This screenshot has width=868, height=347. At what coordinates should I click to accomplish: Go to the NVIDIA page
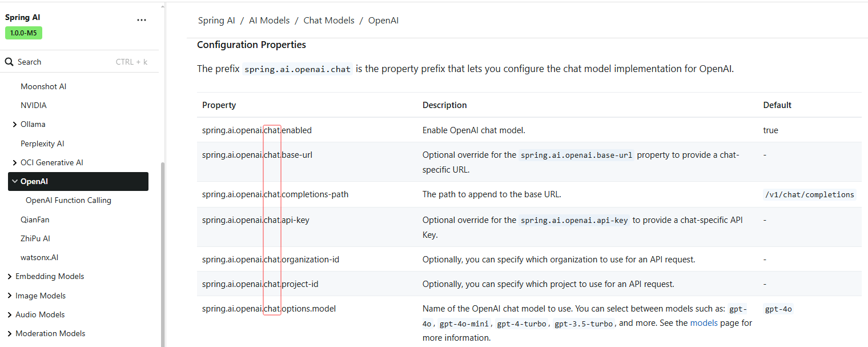pos(34,106)
